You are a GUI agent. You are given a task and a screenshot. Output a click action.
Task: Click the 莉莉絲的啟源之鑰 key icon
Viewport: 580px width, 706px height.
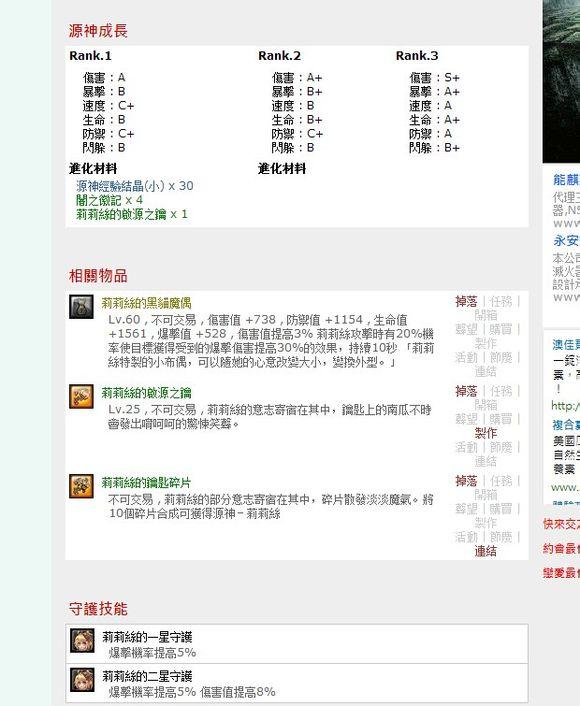click(82, 396)
